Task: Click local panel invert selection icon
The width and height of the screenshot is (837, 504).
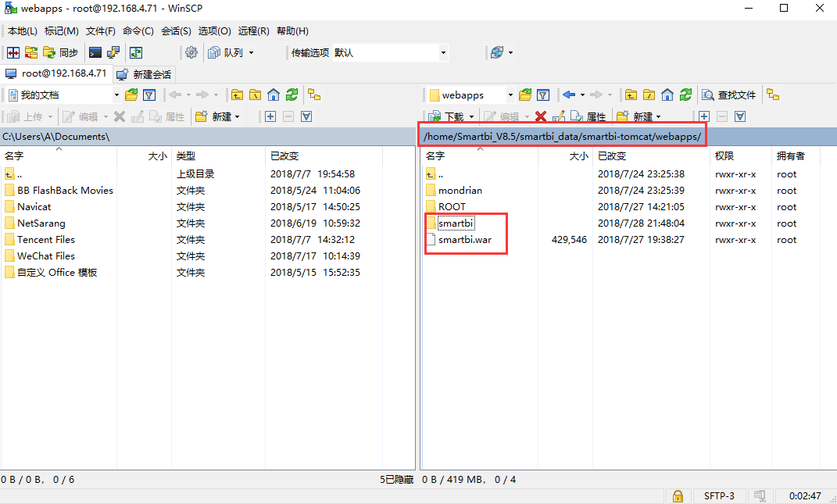Action: (x=306, y=116)
